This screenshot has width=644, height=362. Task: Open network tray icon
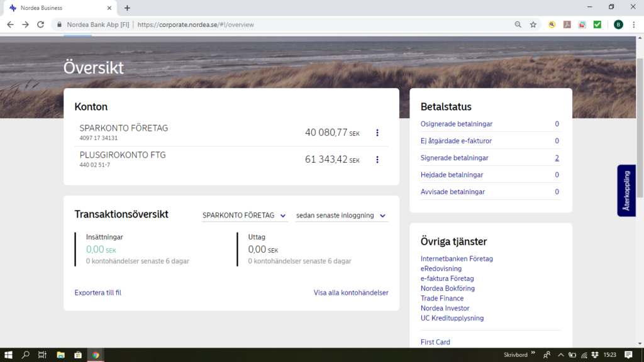(584, 355)
